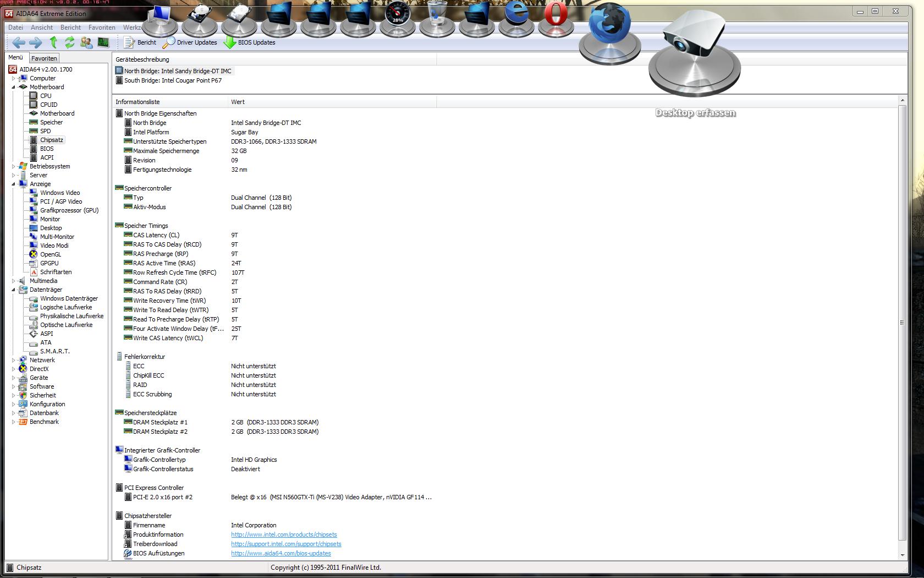Image resolution: width=924 pixels, height=578 pixels.
Task: Collapse the Motherboard tree node
Action: [13, 87]
